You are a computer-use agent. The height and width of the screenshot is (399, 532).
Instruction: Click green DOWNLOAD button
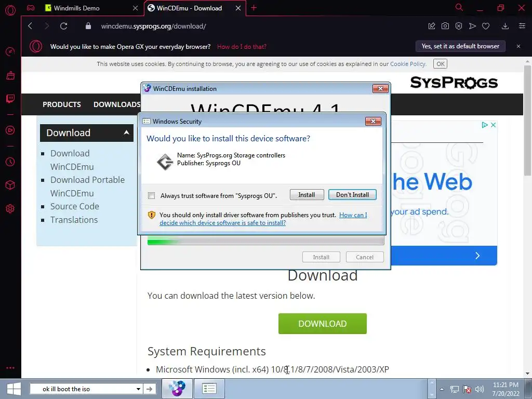click(x=322, y=324)
